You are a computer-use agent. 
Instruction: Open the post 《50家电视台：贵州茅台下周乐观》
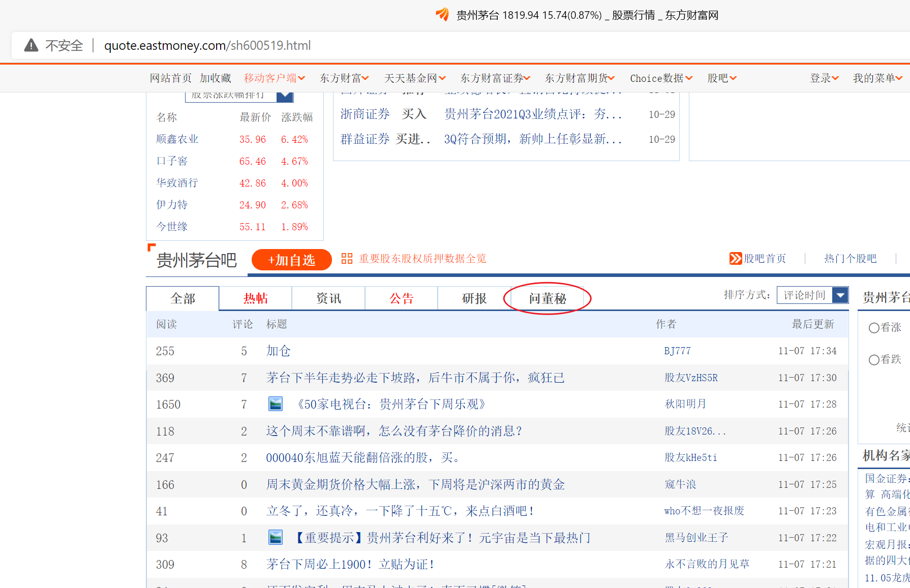390,404
